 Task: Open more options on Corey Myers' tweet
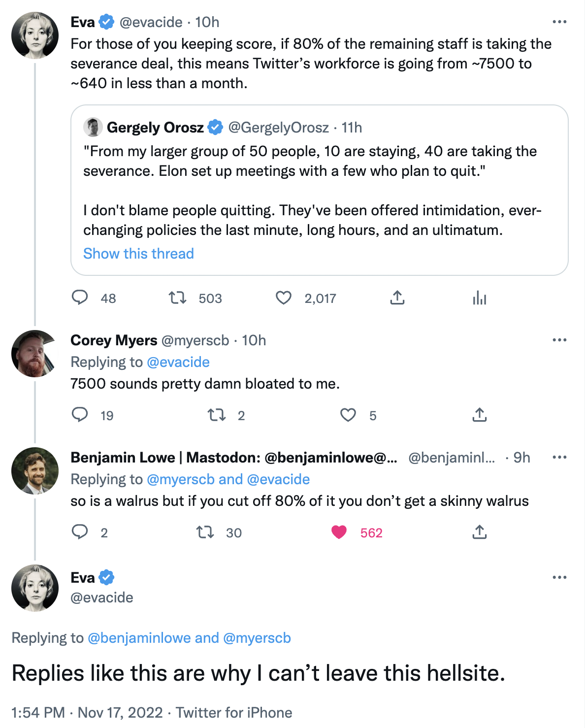click(559, 340)
